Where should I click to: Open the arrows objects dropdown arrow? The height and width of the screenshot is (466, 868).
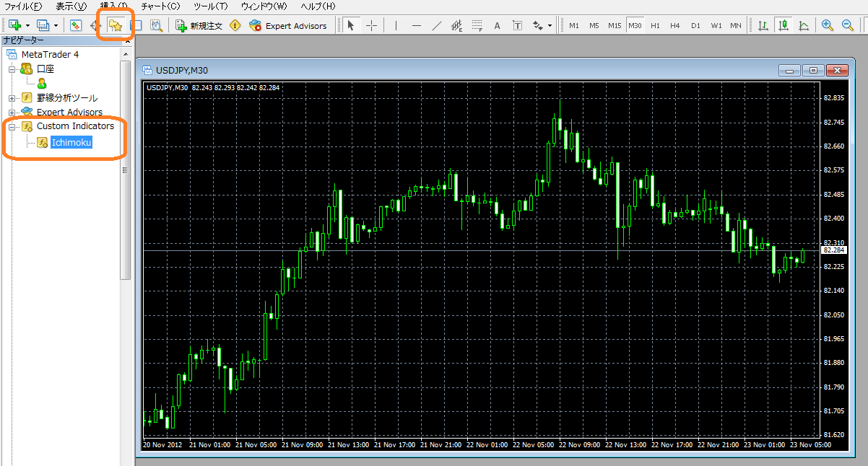pyautogui.click(x=550, y=25)
